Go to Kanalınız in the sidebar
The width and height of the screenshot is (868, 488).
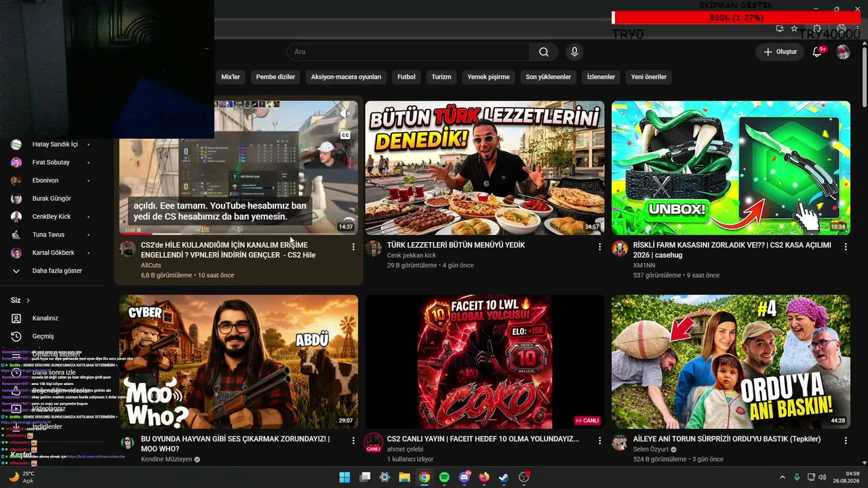coord(45,319)
